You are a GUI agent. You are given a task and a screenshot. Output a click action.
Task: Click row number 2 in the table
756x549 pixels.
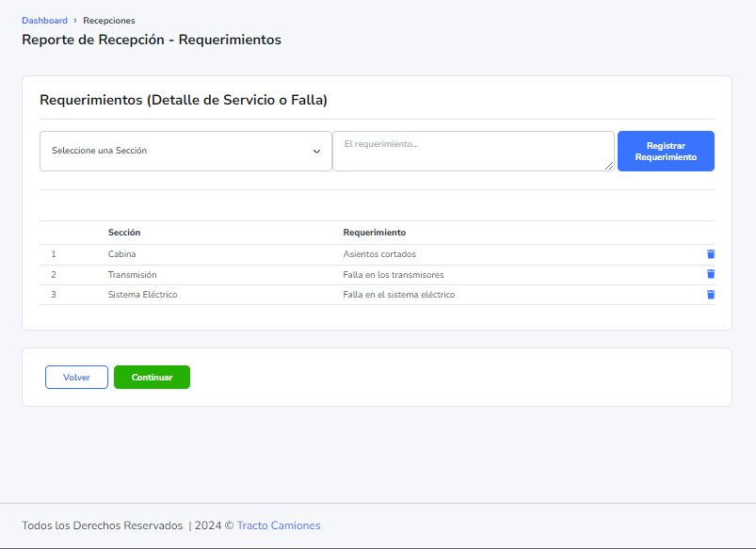(x=54, y=275)
